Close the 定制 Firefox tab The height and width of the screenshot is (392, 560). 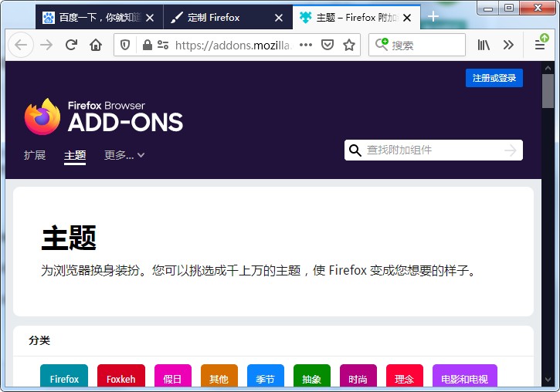coord(279,18)
